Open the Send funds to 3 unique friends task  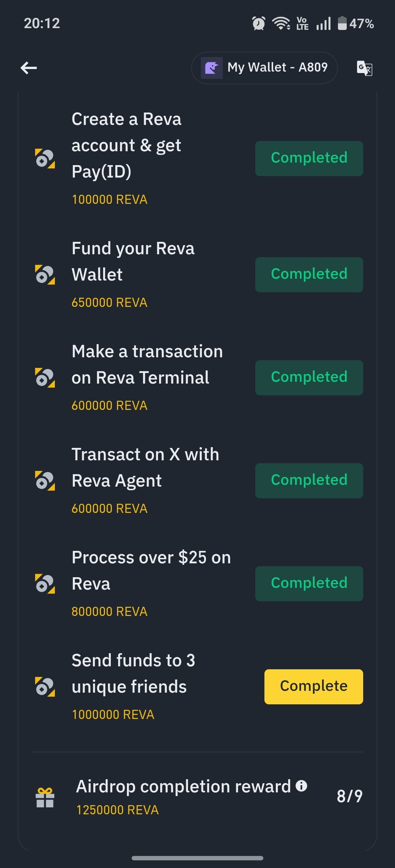[197, 687]
